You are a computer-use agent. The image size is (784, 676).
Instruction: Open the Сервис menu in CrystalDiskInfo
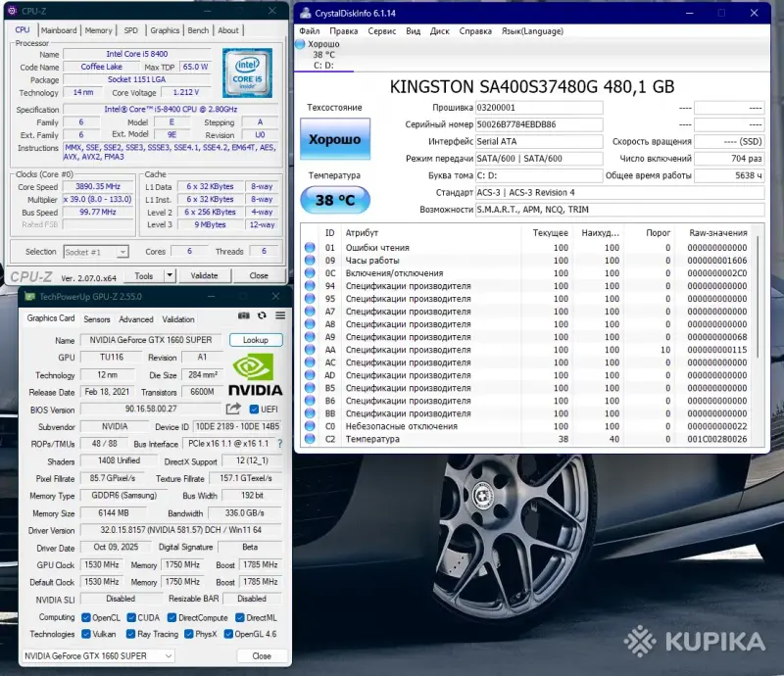click(382, 31)
